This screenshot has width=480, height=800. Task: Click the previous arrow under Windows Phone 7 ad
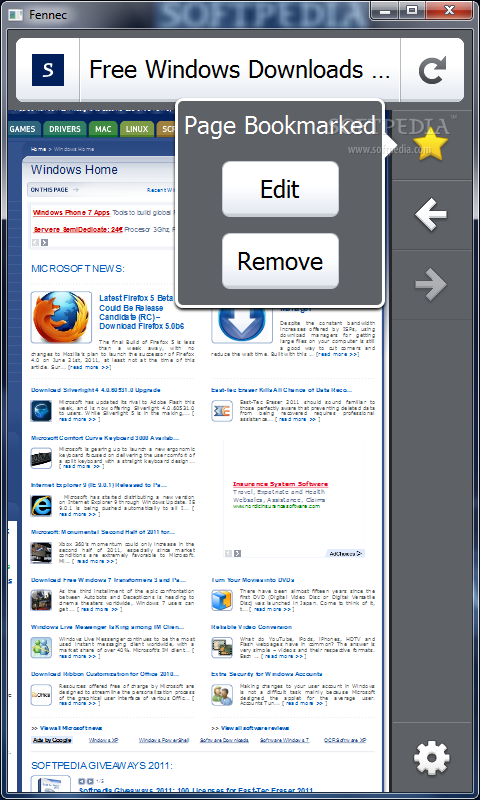click(36, 242)
